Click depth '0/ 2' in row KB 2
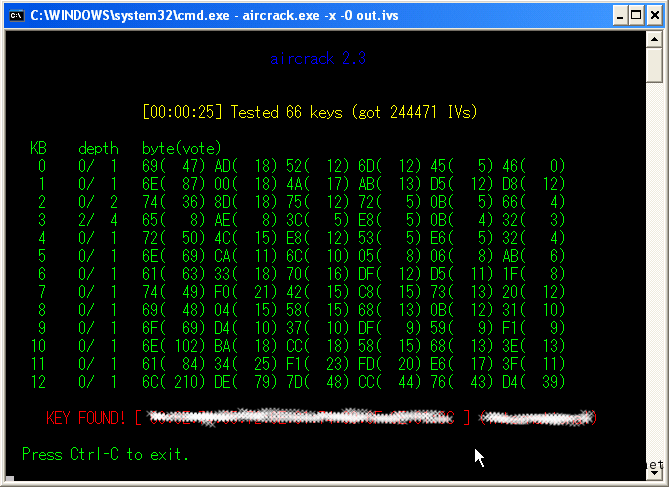Screen dimensions: 669x487 coord(98,202)
